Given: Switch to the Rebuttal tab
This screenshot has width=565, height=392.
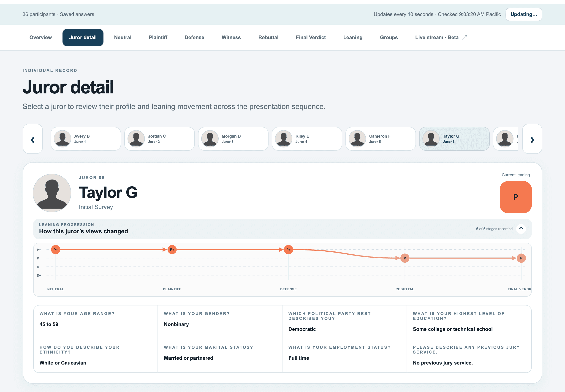Looking at the screenshot, I should (x=268, y=37).
